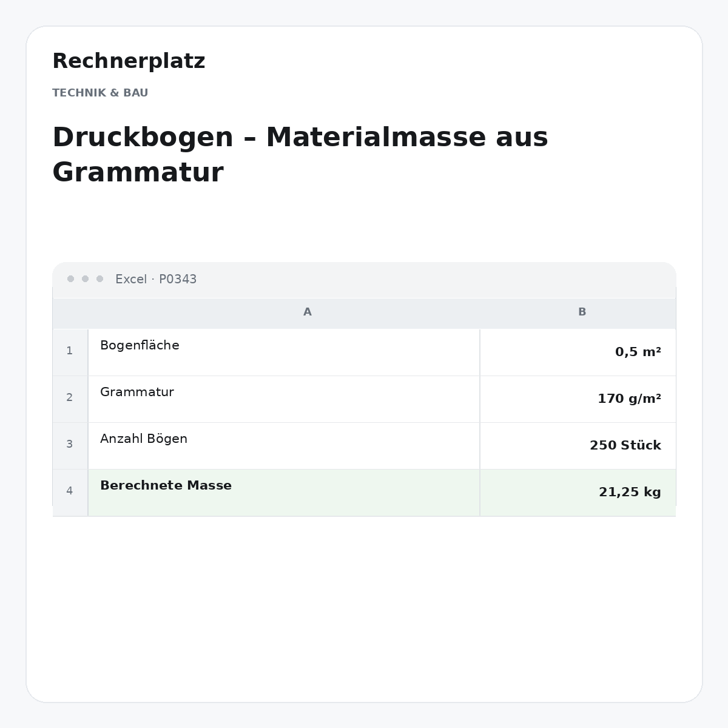This screenshot has width=728, height=728.
Task: Click the Rechnerplatz site title
Action: click(x=129, y=61)
